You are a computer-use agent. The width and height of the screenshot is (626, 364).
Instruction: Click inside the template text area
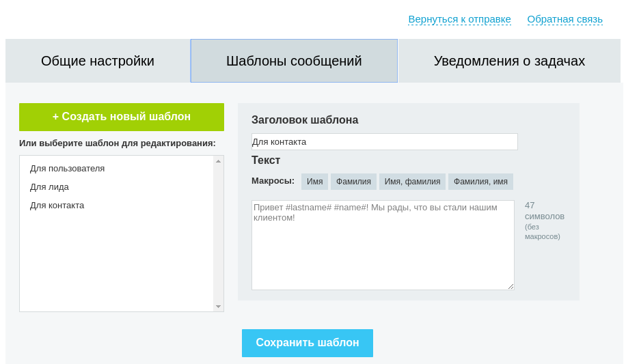point(383,245)
